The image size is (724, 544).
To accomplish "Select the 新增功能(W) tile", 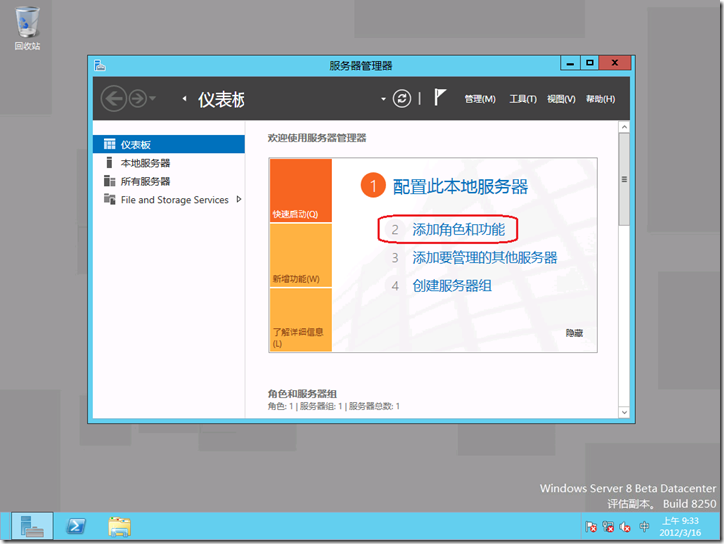I will point(301,255).
